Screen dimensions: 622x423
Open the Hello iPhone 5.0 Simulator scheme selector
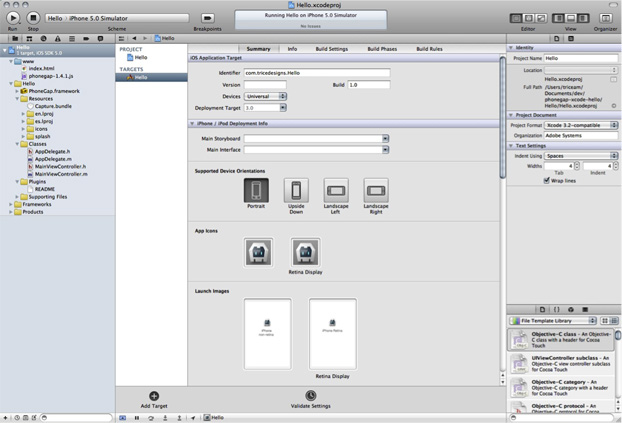(x=117, y=18)
